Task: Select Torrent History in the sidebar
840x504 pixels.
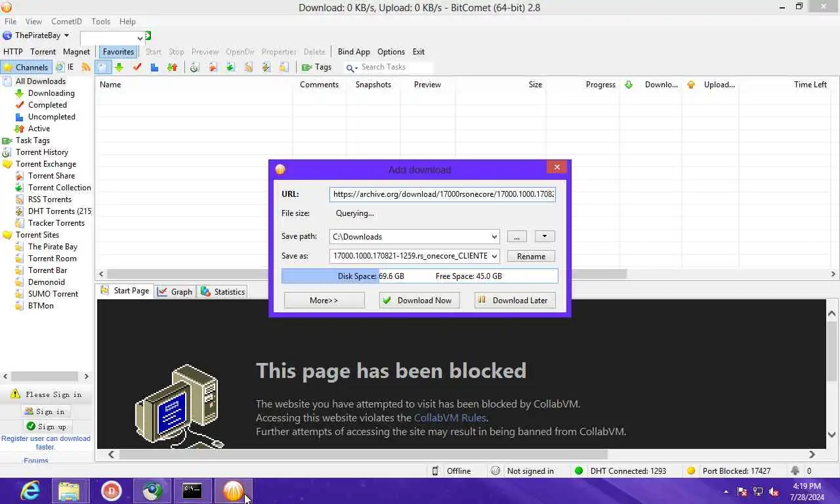Action: click(x=42, y=152)
